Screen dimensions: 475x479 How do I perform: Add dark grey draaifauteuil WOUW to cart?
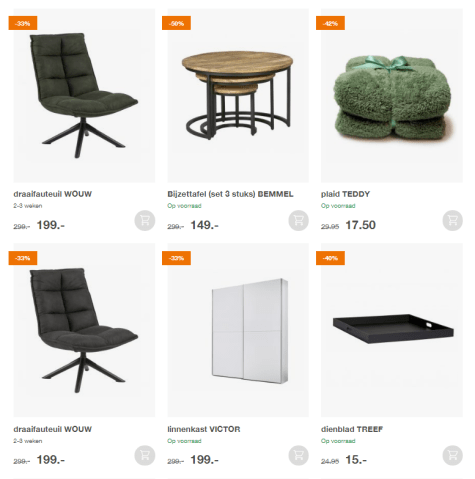pyautogui.click(x=145, y=455)
